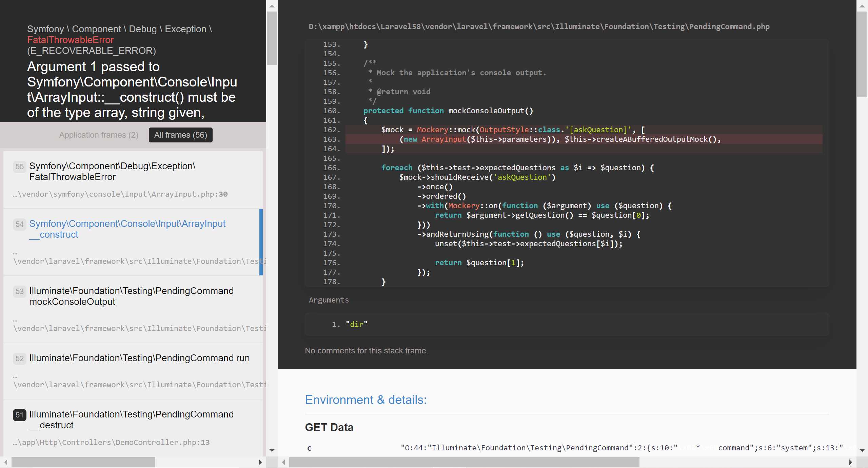Open frame 51 PendingCommand __destruct
The image size is (868, 468).
(133, 428)
